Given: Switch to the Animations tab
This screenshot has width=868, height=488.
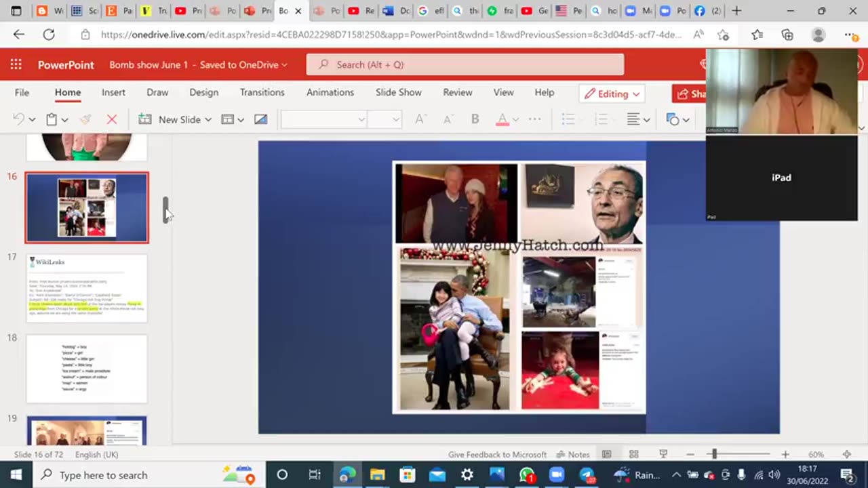Looking at the screenshot, I should [x=330, y=92].
